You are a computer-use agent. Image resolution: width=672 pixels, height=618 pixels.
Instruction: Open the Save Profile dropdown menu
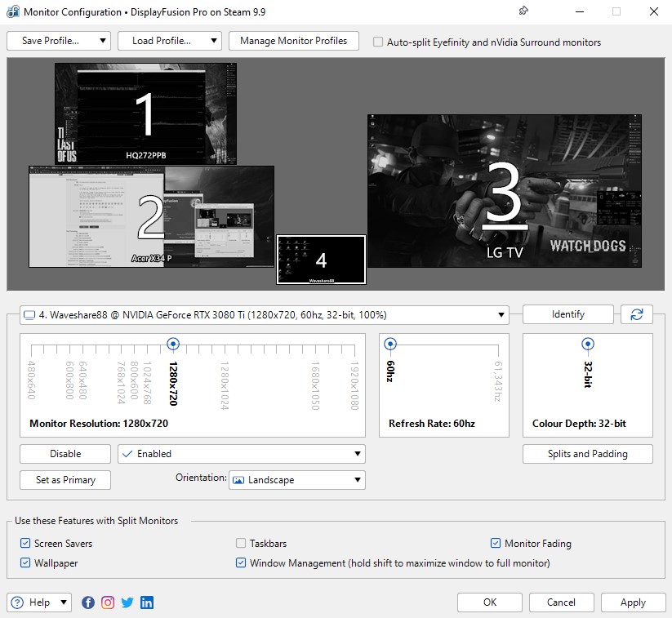point(58,41)
